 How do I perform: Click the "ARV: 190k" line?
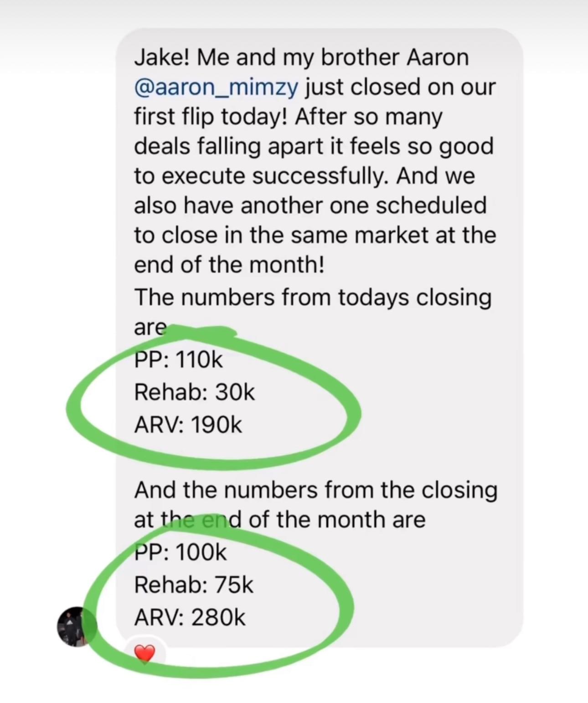pyautogui.click(x=188, y=425)
